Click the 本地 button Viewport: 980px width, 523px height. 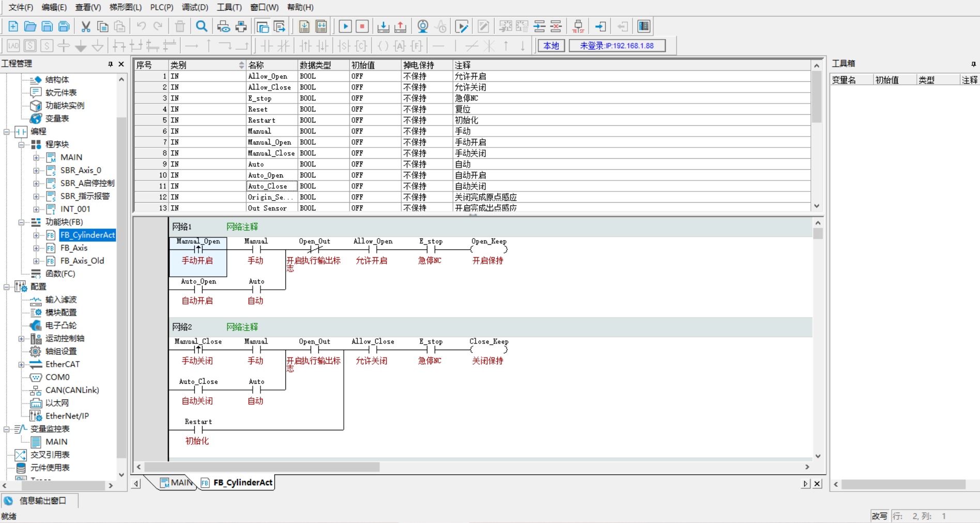point(551,46)
